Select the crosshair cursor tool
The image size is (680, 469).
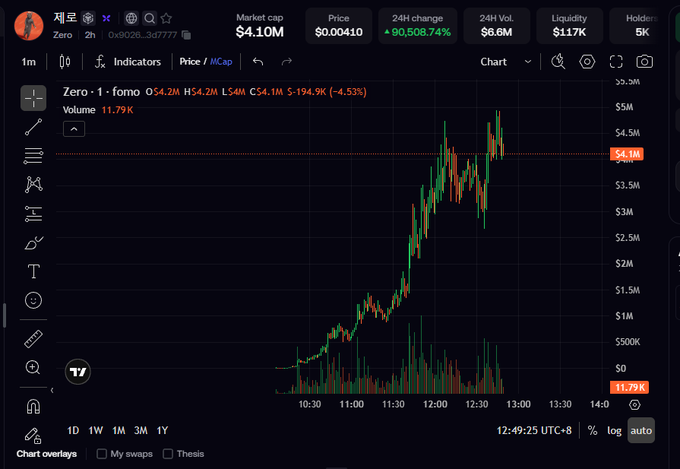coord(33,98)
